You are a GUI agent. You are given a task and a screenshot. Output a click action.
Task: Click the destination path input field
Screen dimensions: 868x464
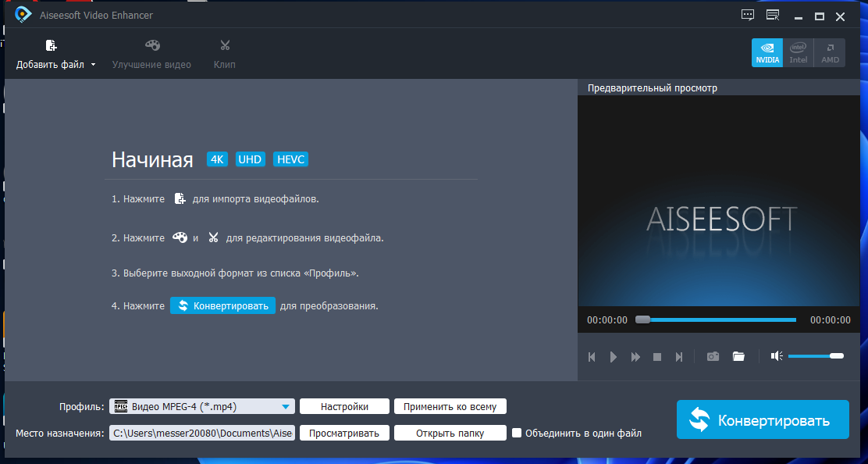(x=202, y=433)
